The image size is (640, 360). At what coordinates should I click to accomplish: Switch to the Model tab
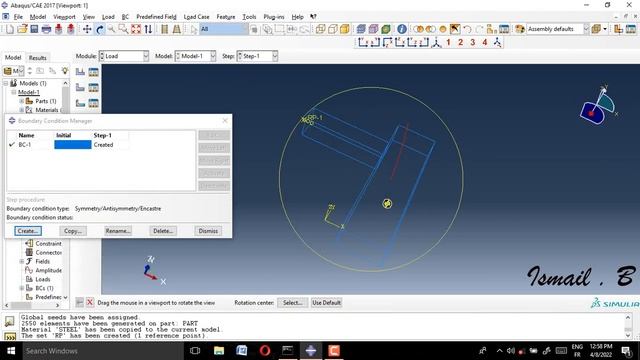point(13,58)
